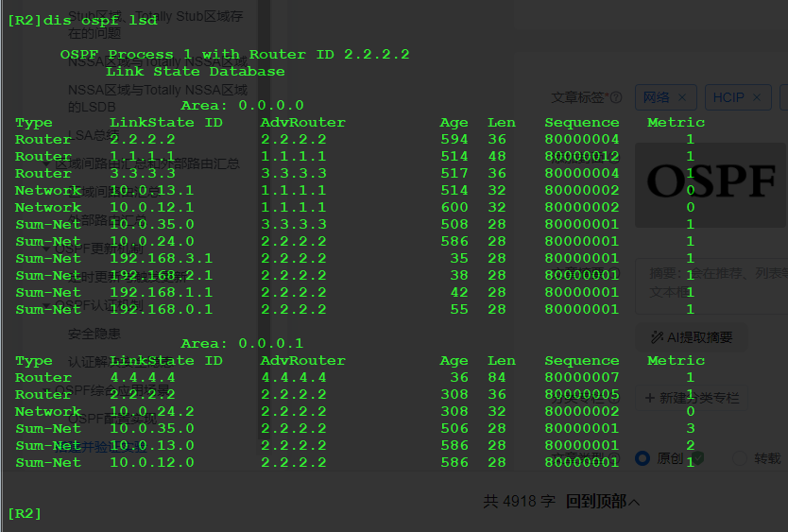
Task: Click the final [R2] command prompt
Action: pyautogui.click(x=25, y=514)
